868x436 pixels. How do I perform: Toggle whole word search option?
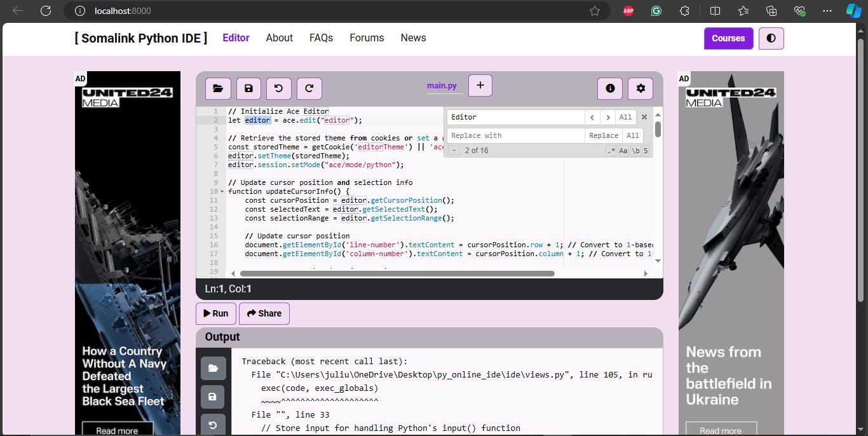pos(635,151)
